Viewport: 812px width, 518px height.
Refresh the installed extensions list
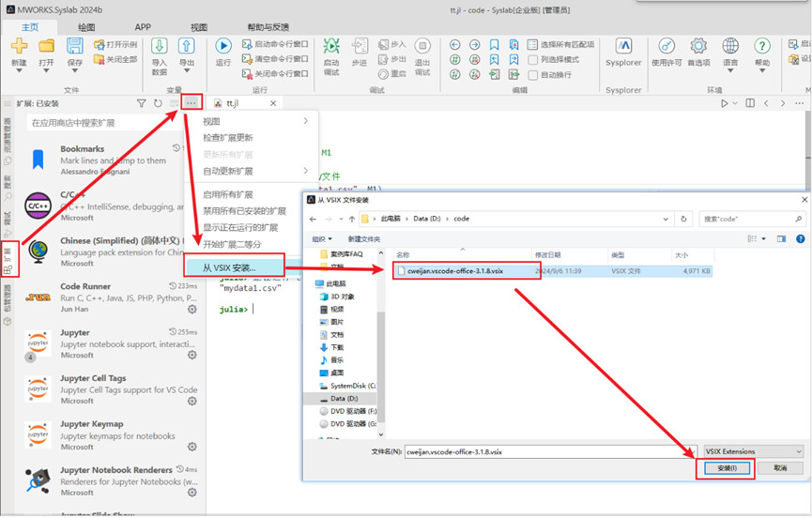point(158,103)
